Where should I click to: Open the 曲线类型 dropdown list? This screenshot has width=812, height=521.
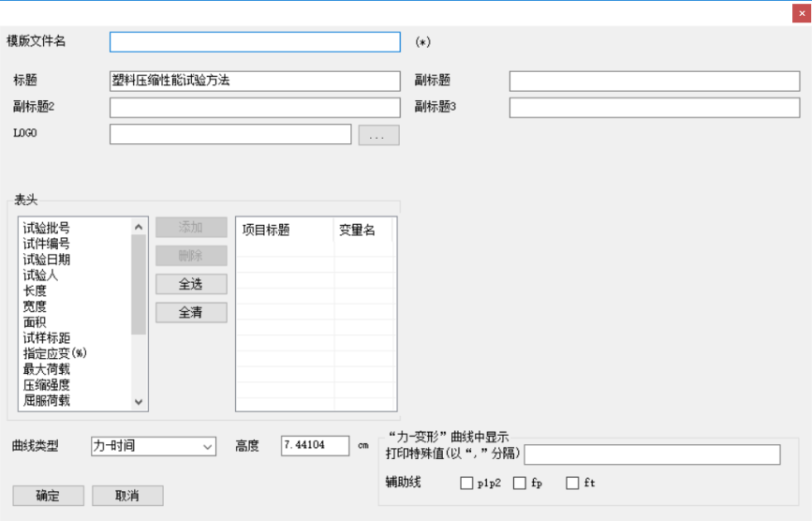[x=154, y=447]
